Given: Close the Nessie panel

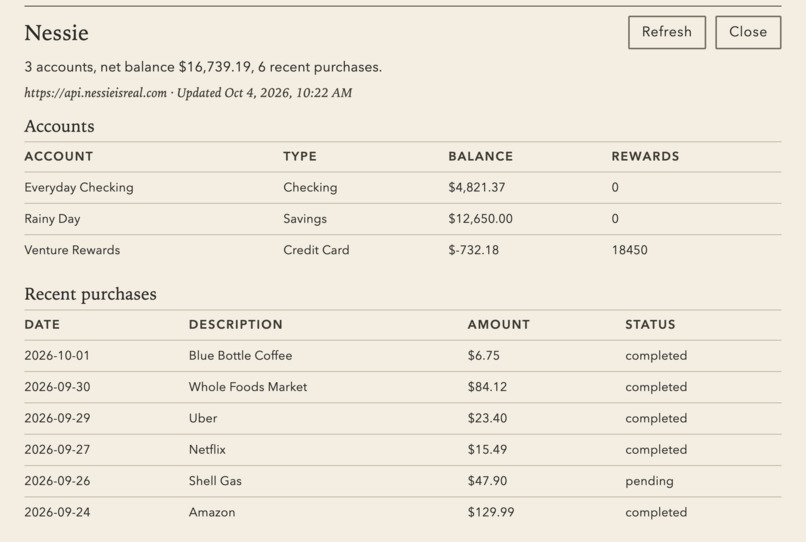Looking at the screenshot, I should coord(748,32).
